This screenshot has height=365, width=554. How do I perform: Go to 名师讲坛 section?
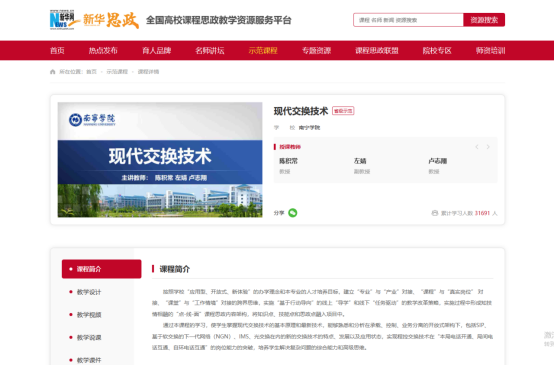(210, 51)
